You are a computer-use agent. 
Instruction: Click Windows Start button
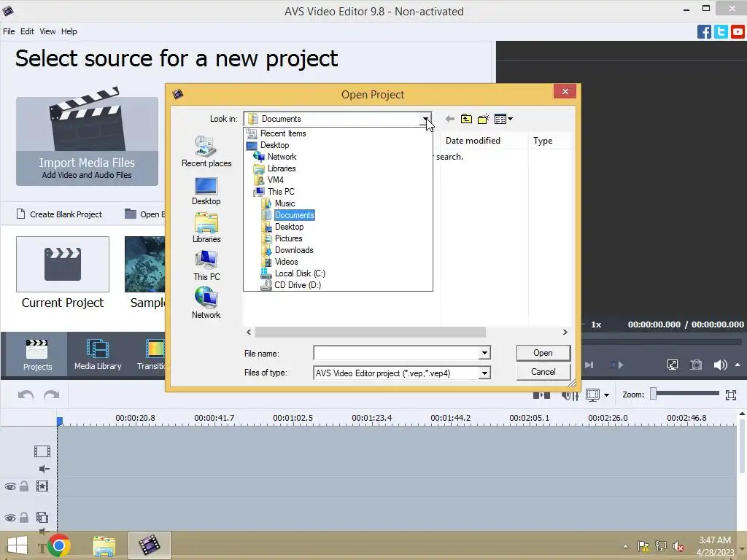click(18, 545)
